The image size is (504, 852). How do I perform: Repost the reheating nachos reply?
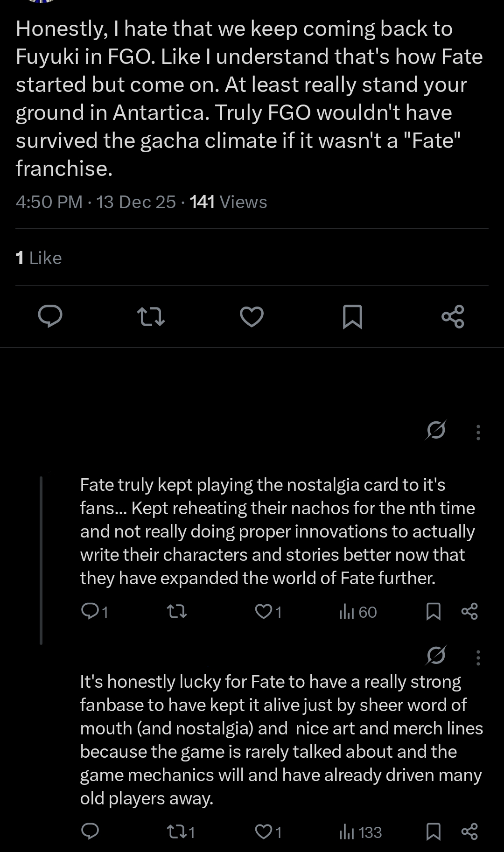[177, 611]
